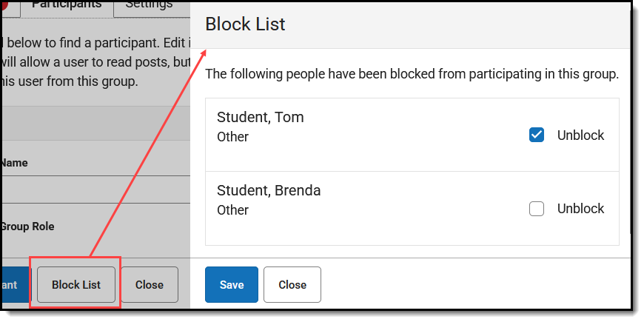644x322 pixels.
Task: Check the Unblock box for Student, Tom
Action: [x=537, y=135]
